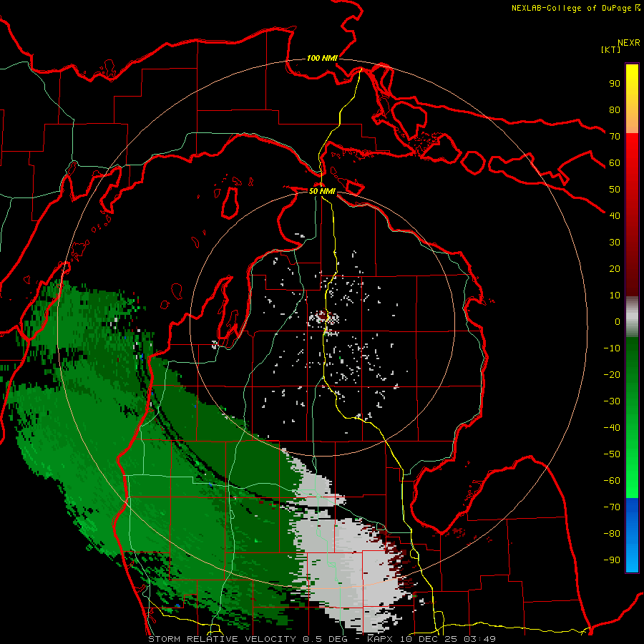Click the -30 value on the color scale

612,401
